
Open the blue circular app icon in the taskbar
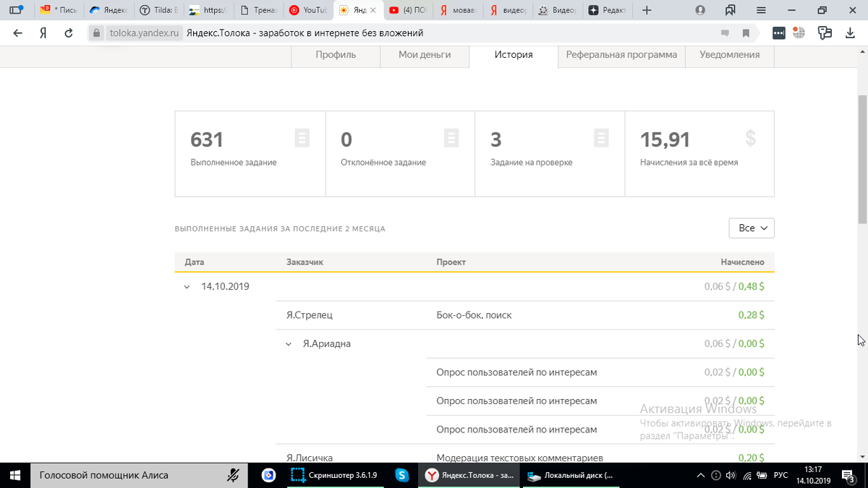[268, 475]
